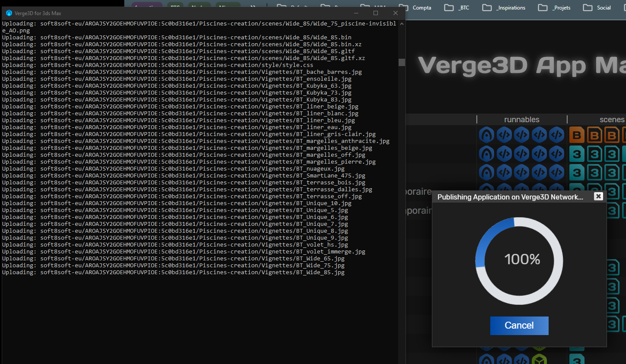626x364 pixels.
Task: Open Puzzles icon in row just below Blender row
Action: (x=486, y=154)
